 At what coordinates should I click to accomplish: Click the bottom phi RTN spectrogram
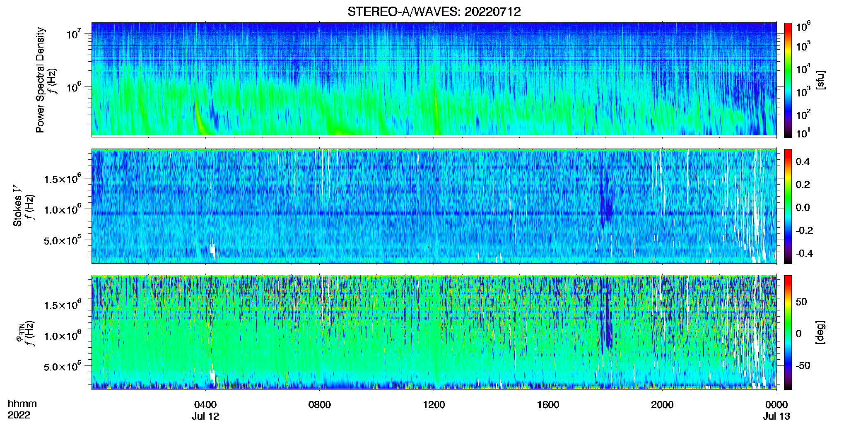[x=434, y=332]
